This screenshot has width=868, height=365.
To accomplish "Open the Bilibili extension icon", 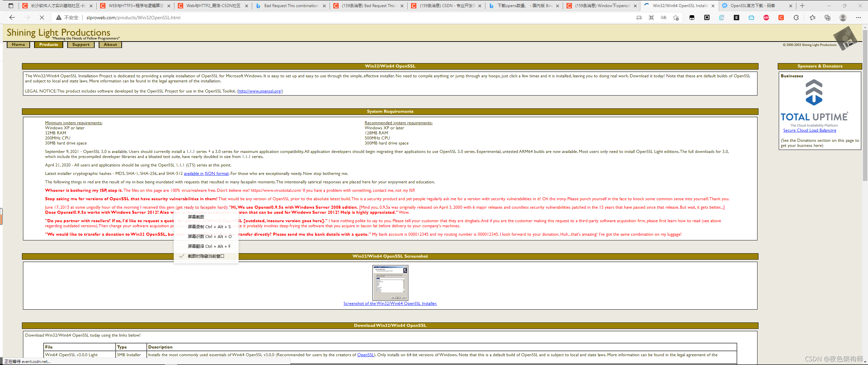I will click(x=751, y=18).
